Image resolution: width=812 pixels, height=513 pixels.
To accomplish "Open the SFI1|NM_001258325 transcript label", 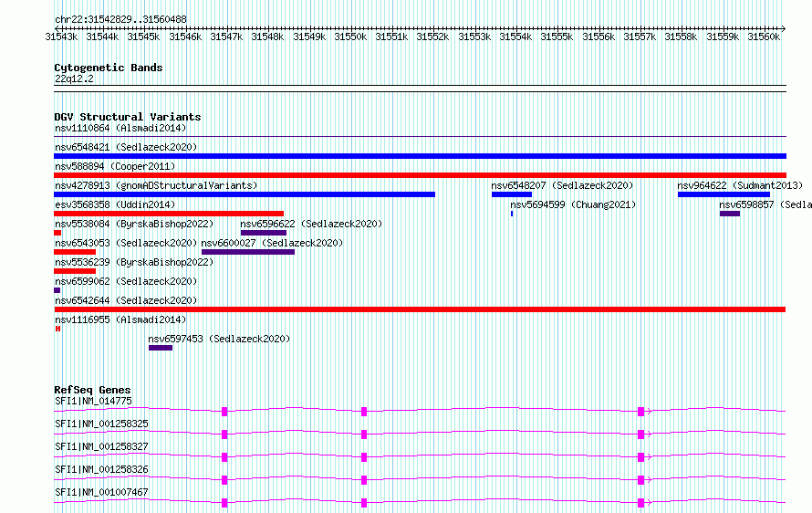I will pyautogui.click(x=101, y=424).
